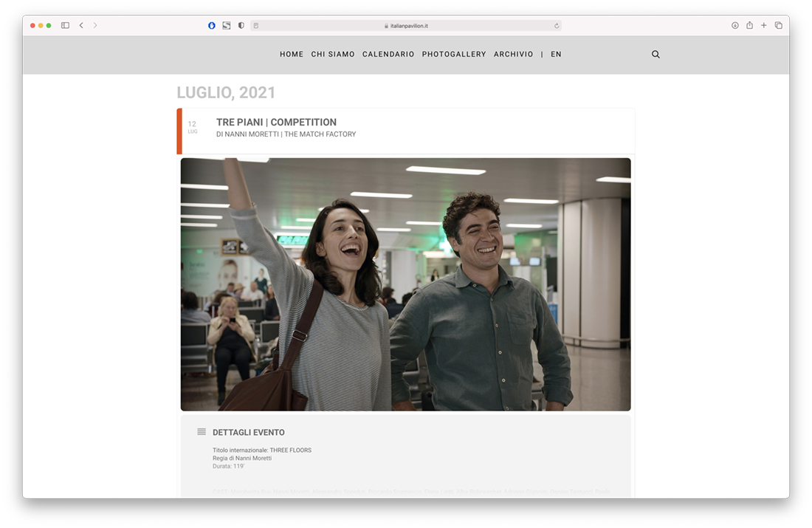This screenshot has height=528, width=812.
Task: Click the Durata: 119' line
Action: pos(228,467)
